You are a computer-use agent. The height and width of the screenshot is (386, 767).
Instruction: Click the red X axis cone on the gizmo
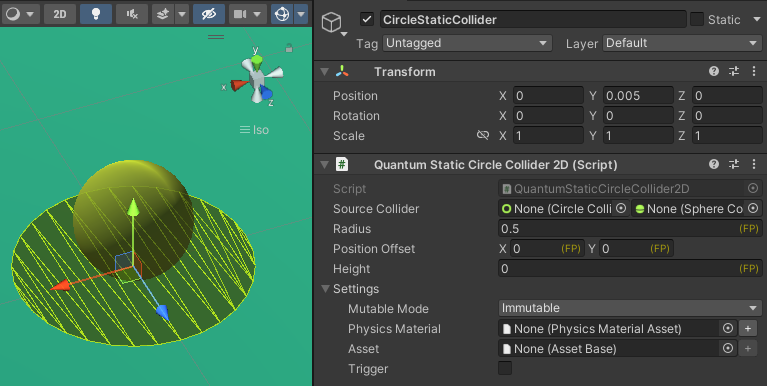point(239,86)
